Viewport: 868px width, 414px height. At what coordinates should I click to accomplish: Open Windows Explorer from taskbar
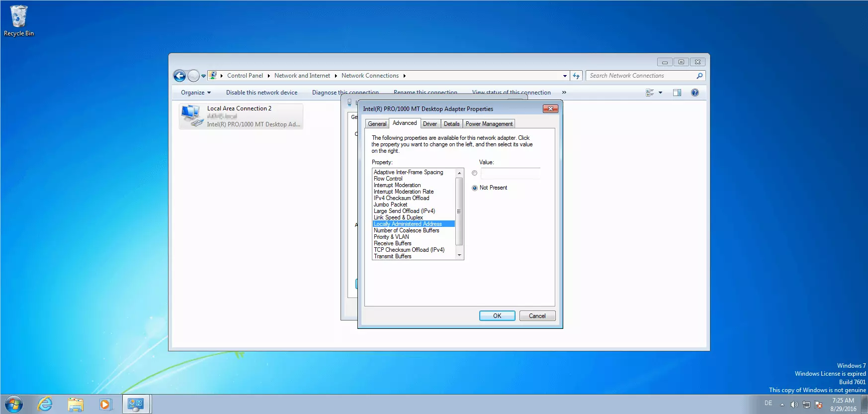pos(76,404)
